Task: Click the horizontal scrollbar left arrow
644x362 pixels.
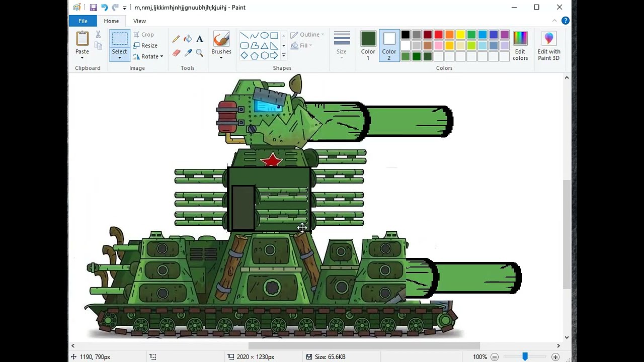Action: coord(73,346)
